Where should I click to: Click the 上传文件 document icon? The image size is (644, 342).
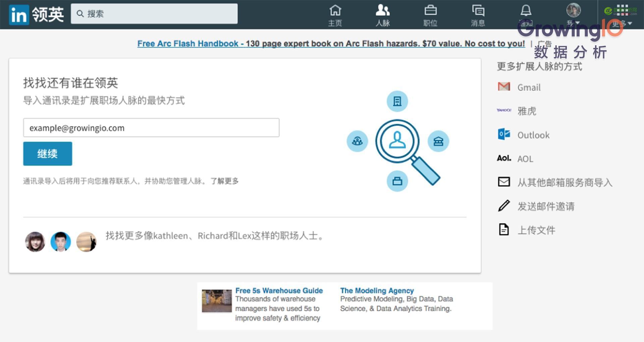(x=503, y=230)
